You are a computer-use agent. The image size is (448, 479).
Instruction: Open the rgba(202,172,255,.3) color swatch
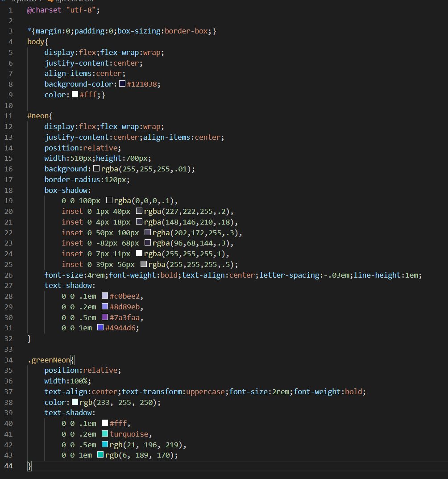click(148, 233)
